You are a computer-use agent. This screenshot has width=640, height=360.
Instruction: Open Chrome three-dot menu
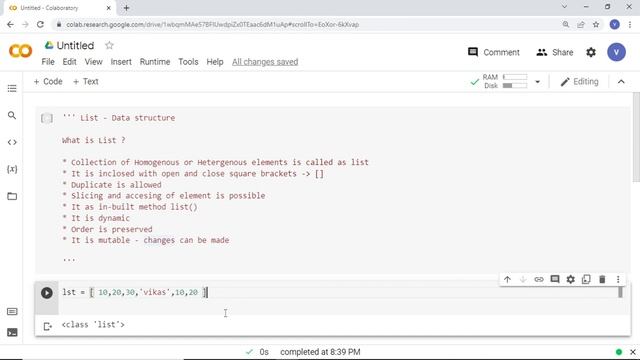[630, 24]
